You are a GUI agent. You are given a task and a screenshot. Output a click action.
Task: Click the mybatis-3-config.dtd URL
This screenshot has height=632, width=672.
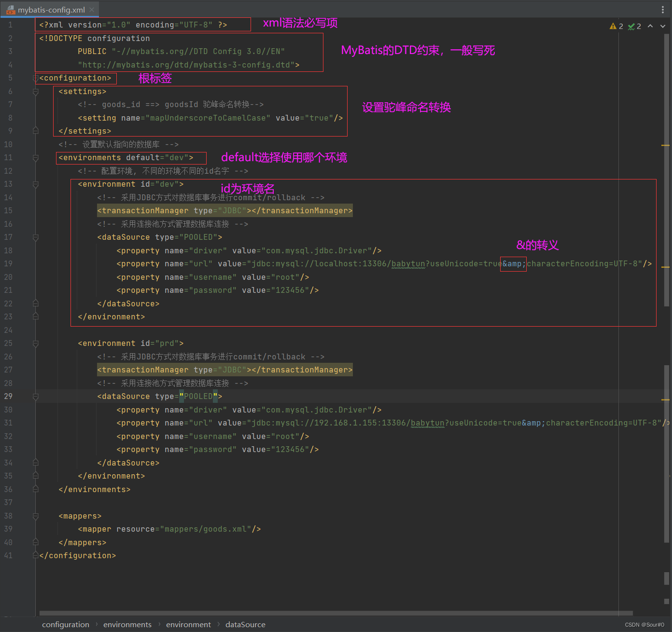click(x=186, y=65)
